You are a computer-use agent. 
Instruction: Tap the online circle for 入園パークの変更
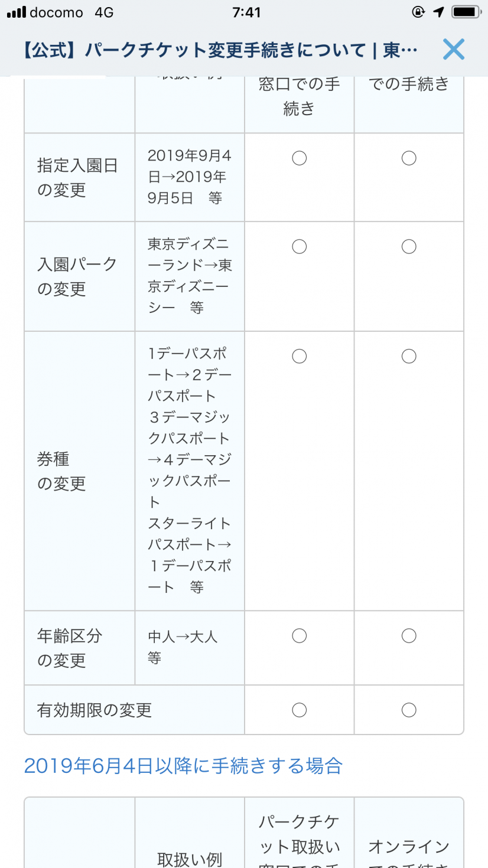(409, 246)
